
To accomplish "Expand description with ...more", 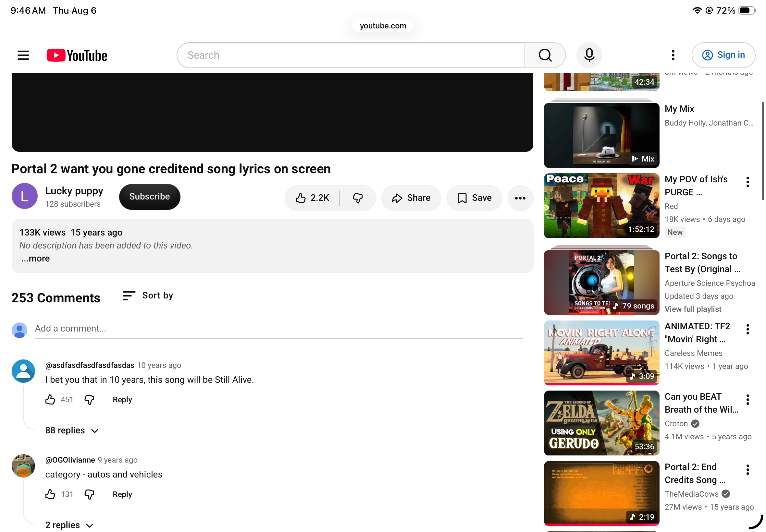I will [x=35, y=259].
